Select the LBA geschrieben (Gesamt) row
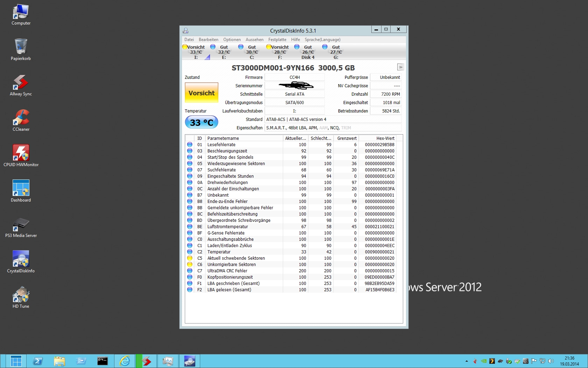Image resolution: width=588 pixels, height=368 pixels. (x=291, y=283)
